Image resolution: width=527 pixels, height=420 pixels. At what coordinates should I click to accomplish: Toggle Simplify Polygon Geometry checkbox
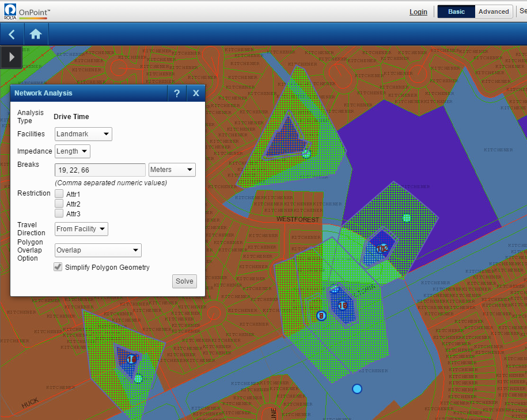pos(58,267)
